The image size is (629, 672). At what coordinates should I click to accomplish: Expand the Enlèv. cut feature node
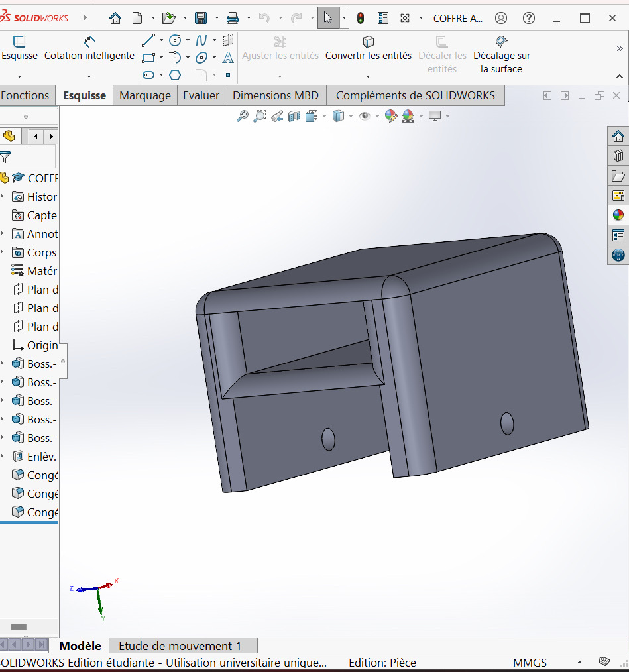pyautogui.click(x=3, y=457)
